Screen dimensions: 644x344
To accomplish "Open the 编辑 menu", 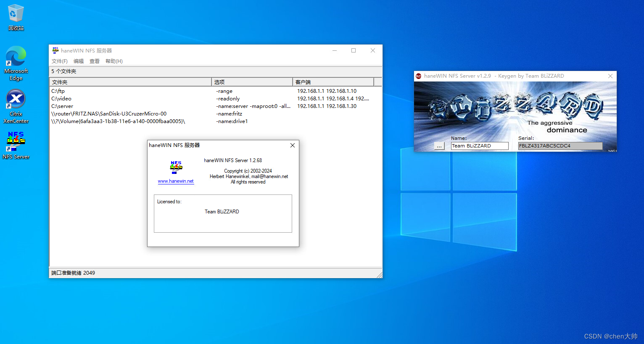I will point(79,61).
